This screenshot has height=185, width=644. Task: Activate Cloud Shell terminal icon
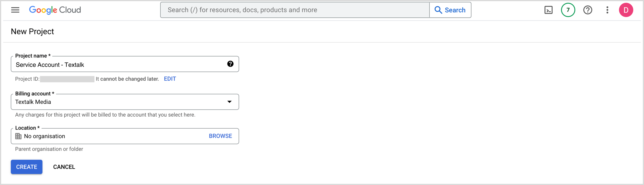(x=548, y=10)
